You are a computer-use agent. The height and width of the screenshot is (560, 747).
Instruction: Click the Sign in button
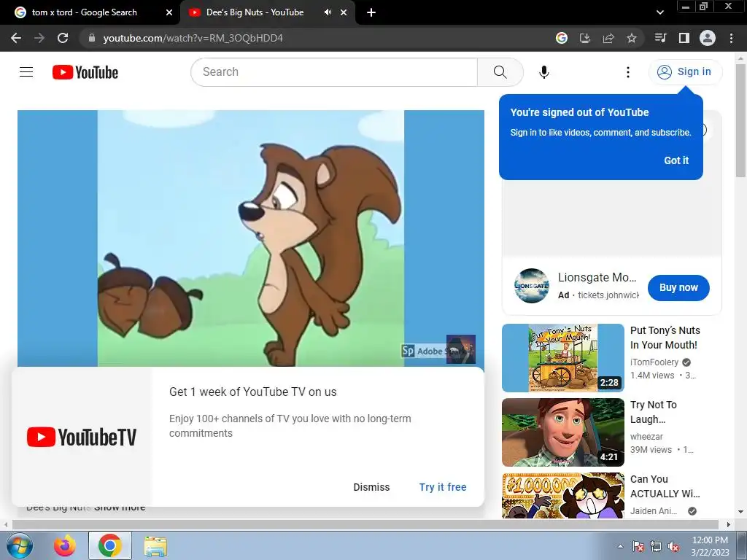[685, 72]
